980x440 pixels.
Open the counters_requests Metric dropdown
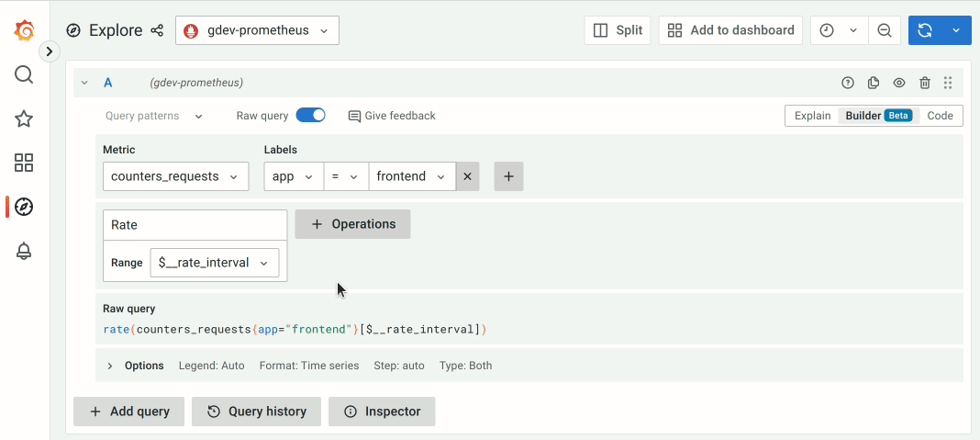point(175,176)
